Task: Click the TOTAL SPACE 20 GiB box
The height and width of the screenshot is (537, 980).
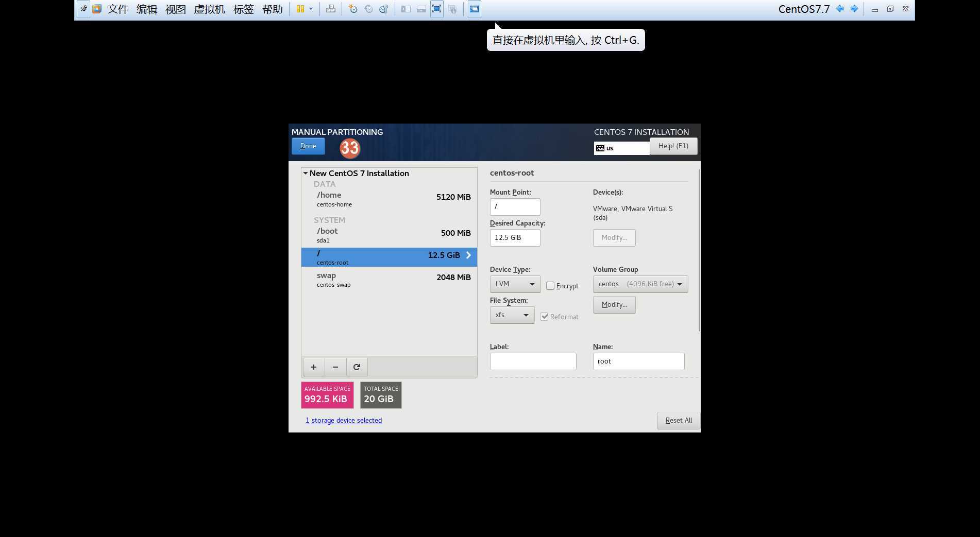Action: point(381,395)
